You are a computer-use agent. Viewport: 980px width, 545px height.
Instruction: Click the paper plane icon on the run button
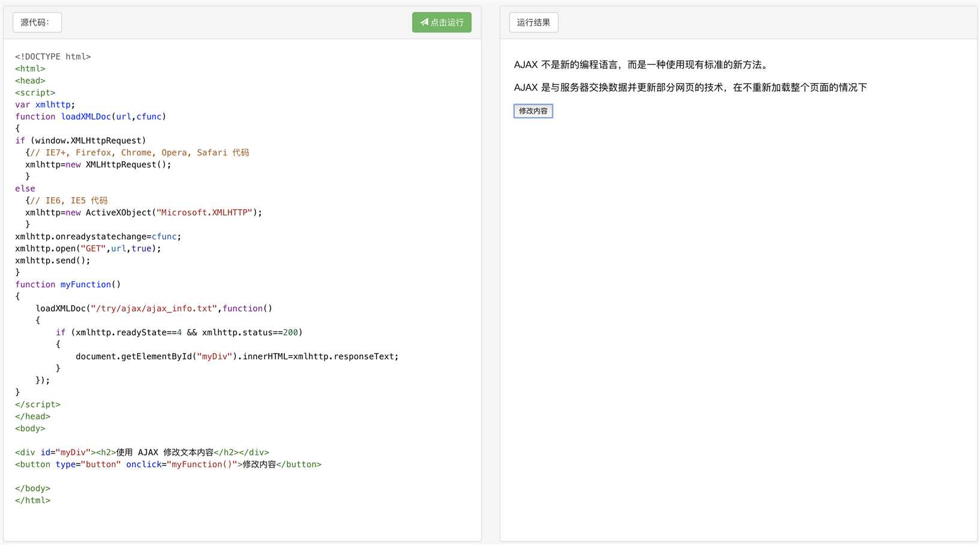424,22
